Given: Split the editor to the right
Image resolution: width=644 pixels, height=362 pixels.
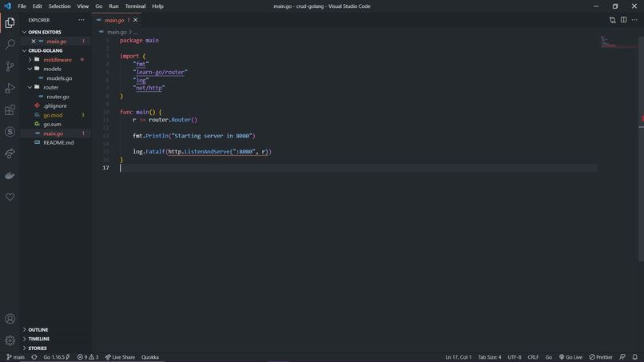Looking at the screenshot, I should 623,20.
